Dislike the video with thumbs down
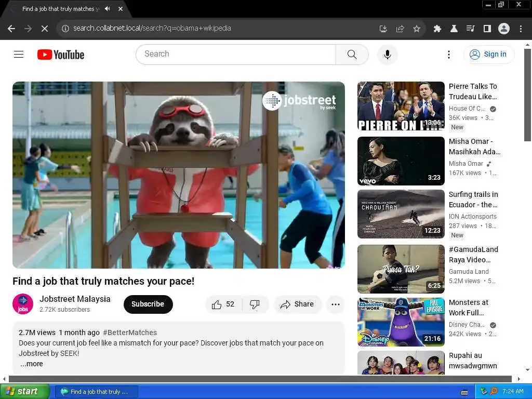This screenshot has height=399, width=532. pos(255,304)
